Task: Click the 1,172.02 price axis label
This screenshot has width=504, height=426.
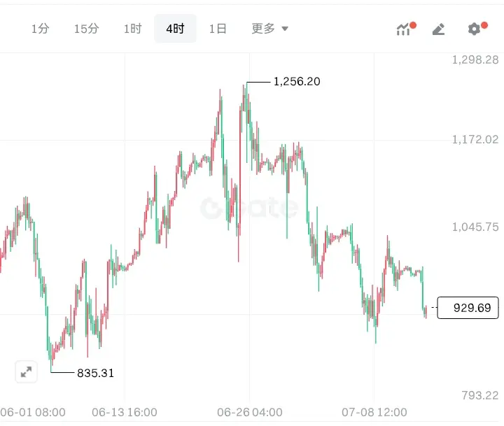Action: pyautogui.click(x=475, y=139)
